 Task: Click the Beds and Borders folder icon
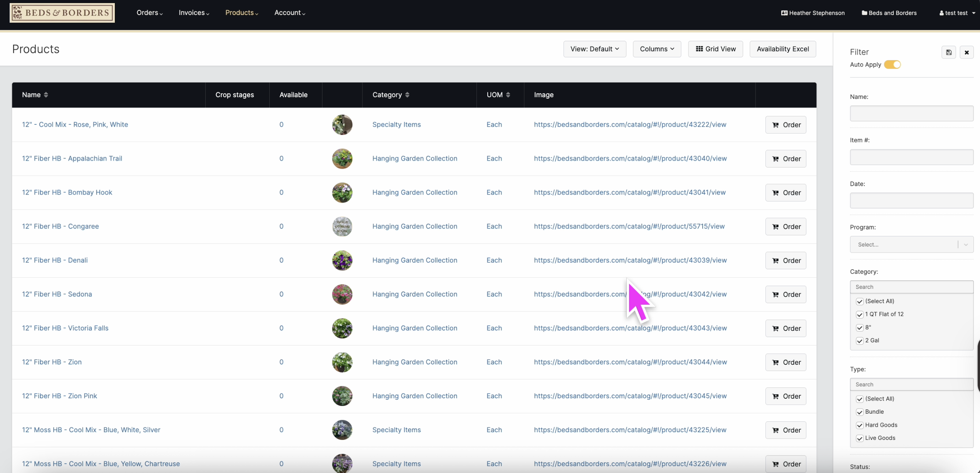coord(864,13)
